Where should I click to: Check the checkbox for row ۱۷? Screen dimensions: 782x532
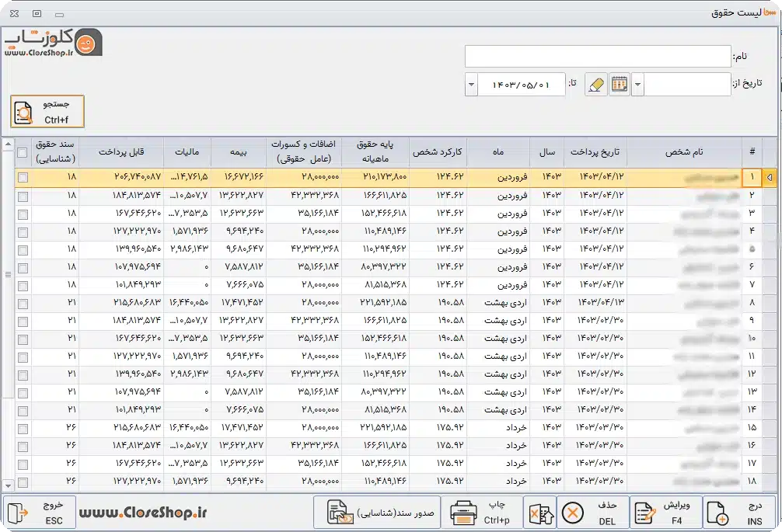pos(23,464)
